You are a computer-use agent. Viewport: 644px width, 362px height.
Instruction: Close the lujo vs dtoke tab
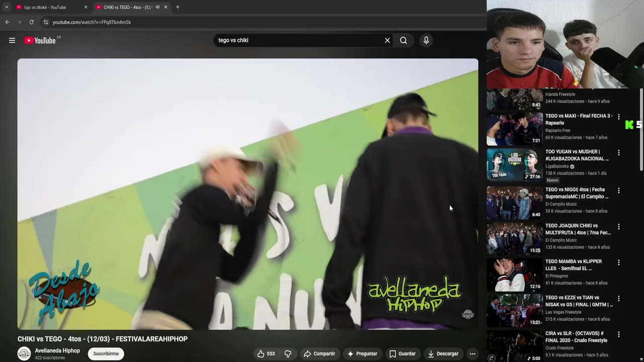[x=86, y=7]
